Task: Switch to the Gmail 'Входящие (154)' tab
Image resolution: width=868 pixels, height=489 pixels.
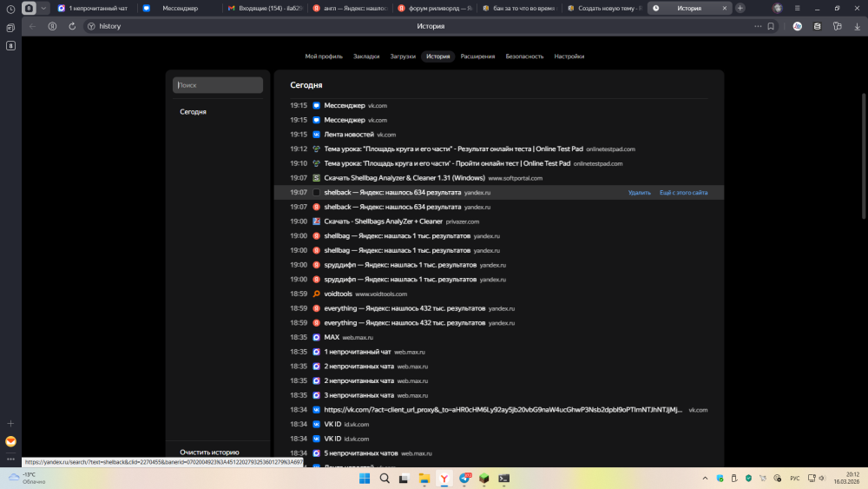Action: pyautogui.click(x=265, y=9)
